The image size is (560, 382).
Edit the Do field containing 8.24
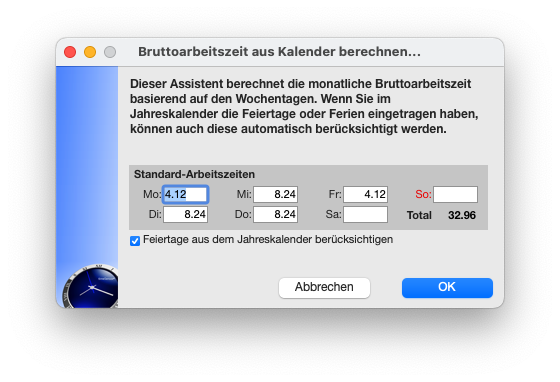click(275, 215)
